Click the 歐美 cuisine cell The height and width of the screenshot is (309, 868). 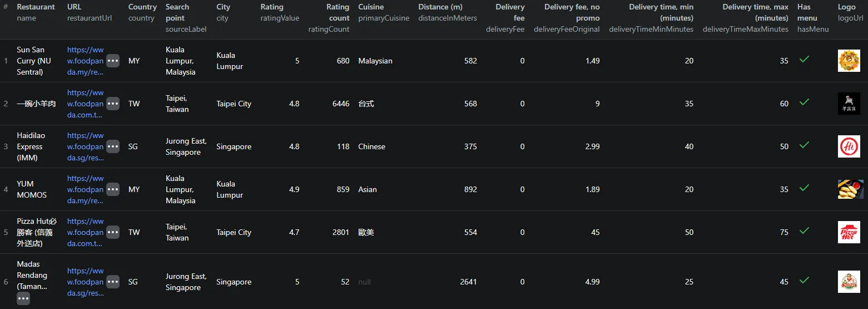(x=366, y=232)
